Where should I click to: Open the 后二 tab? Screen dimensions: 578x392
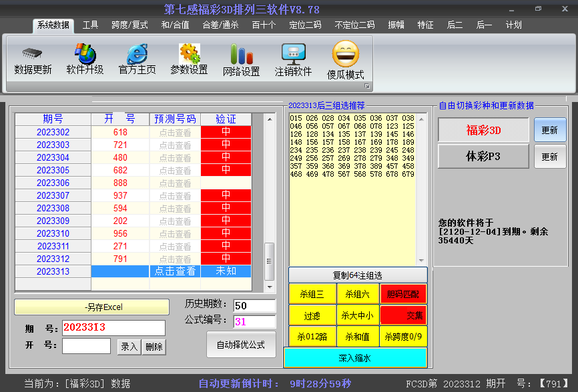(x=455, y=25)
